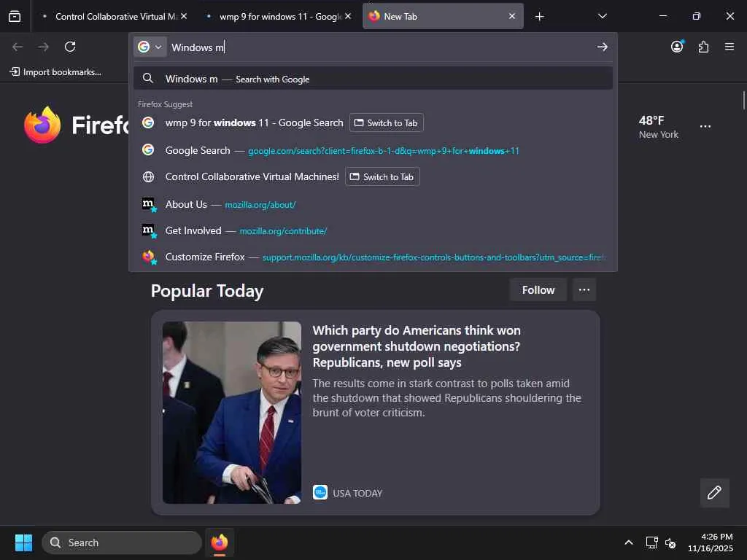Open the Windows Start menu
The image size is (747, 560).
pos(23,542)
